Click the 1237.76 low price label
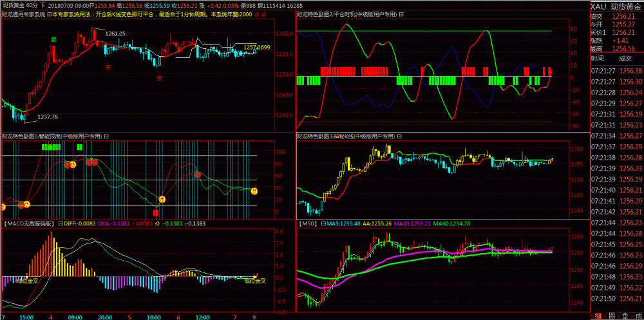The width and height of the screenshot is (644, 320). 48,117
